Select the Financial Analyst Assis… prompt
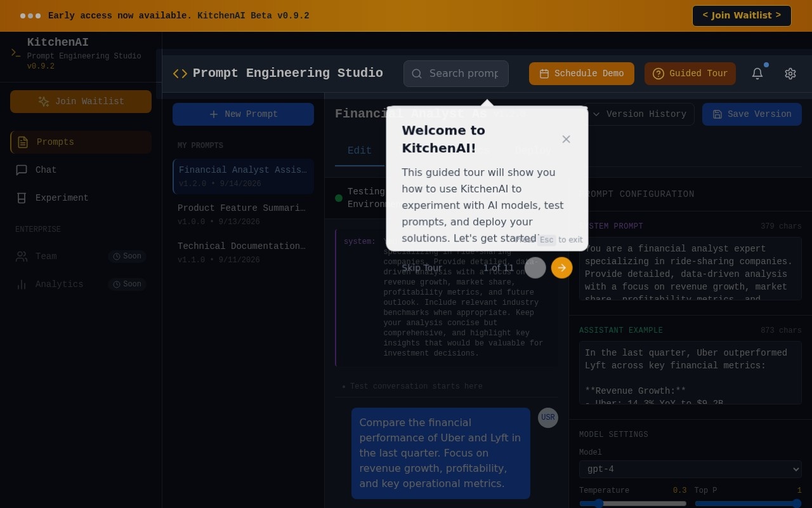The image size is (812, 508). tap(243, 177)
